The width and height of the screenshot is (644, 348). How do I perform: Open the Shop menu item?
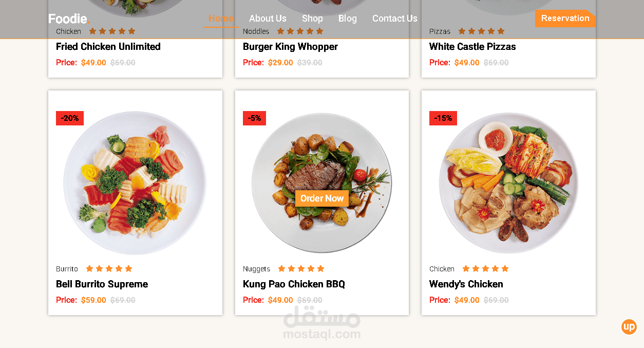312,19
